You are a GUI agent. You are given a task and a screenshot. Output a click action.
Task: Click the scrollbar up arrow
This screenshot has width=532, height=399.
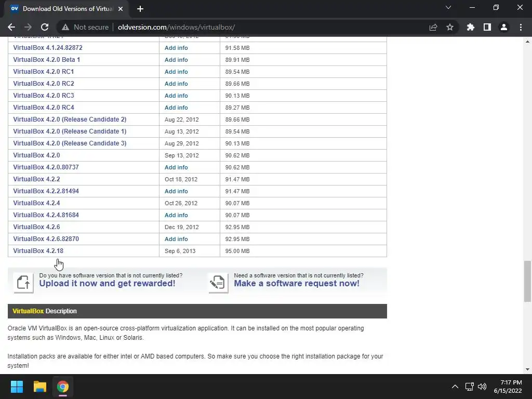(527, 42)
